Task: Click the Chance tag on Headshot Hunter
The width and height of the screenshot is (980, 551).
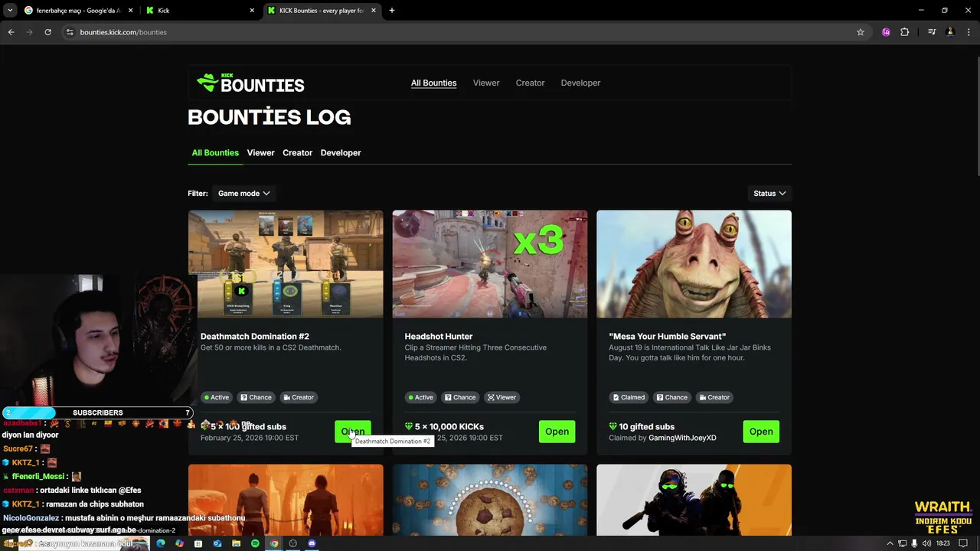Action: pos(460,397)
